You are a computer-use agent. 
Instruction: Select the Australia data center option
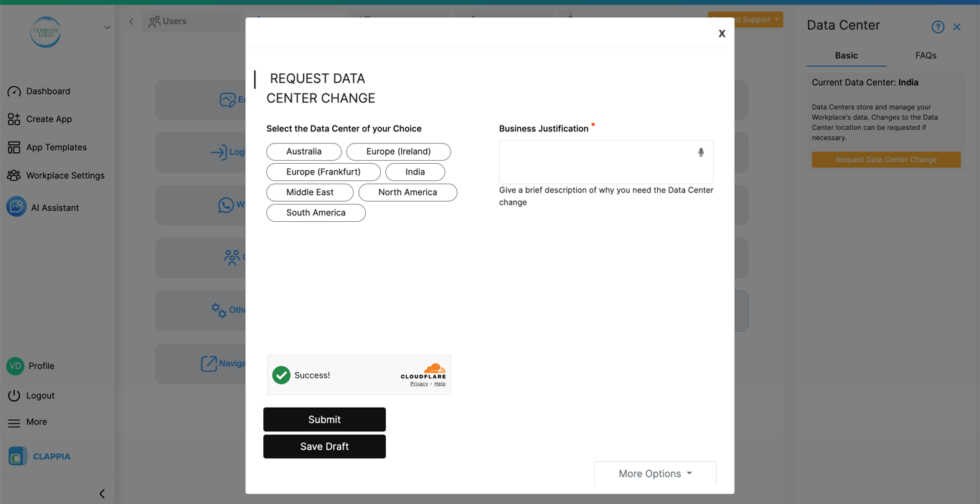pyautogui.click(x=304, y=151)
